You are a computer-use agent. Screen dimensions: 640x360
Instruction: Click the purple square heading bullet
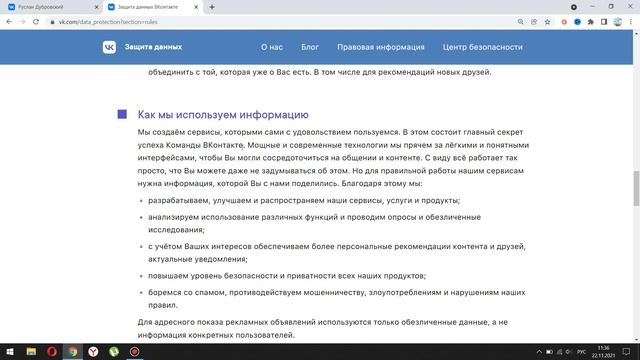click(122, 114)
